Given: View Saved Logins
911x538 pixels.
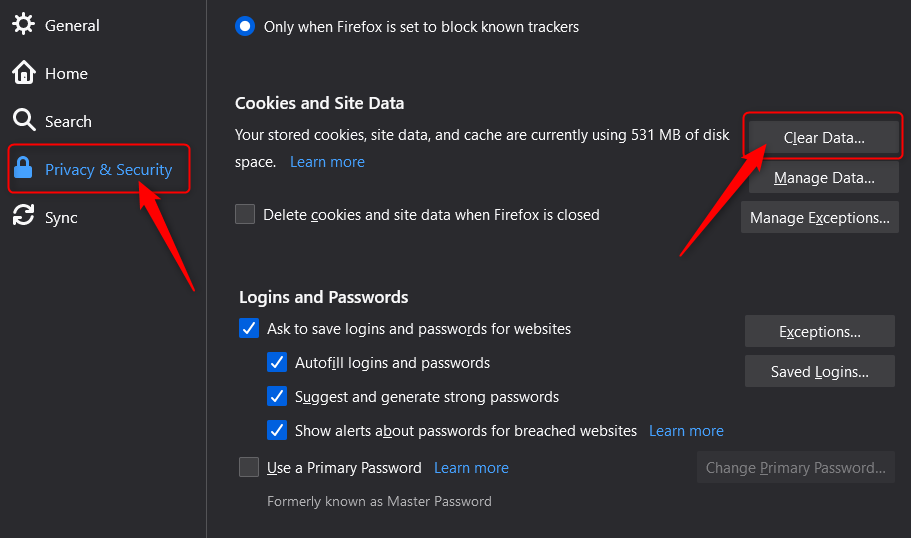Looking at the screenshot, I should pyautogui.click(x=819, y=371).
